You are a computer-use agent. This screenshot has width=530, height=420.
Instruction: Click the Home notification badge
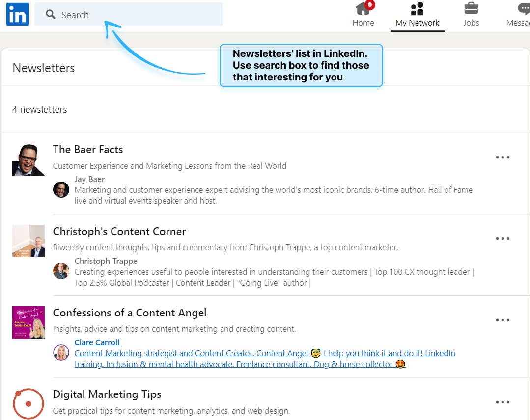(x=370, y=5)
